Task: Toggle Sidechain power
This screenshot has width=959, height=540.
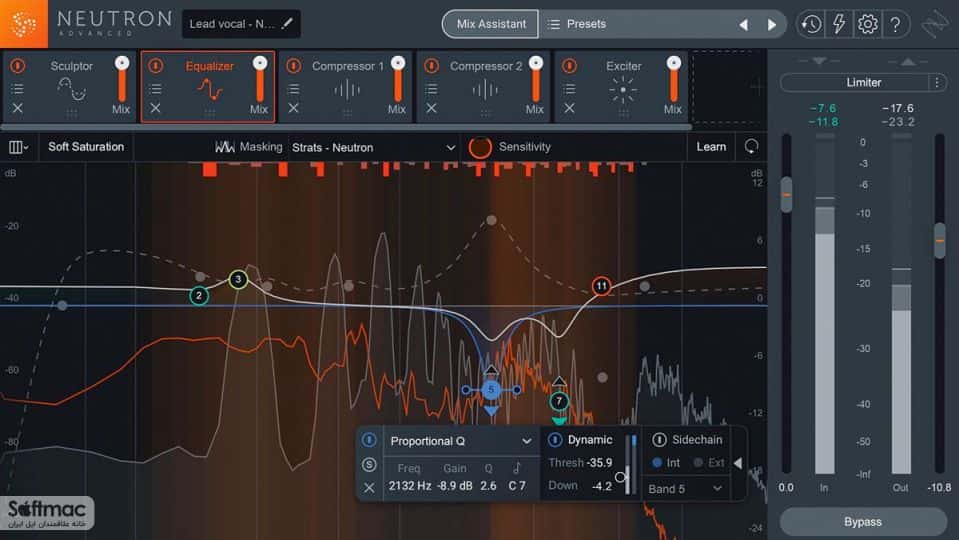Action: (659, 440)
